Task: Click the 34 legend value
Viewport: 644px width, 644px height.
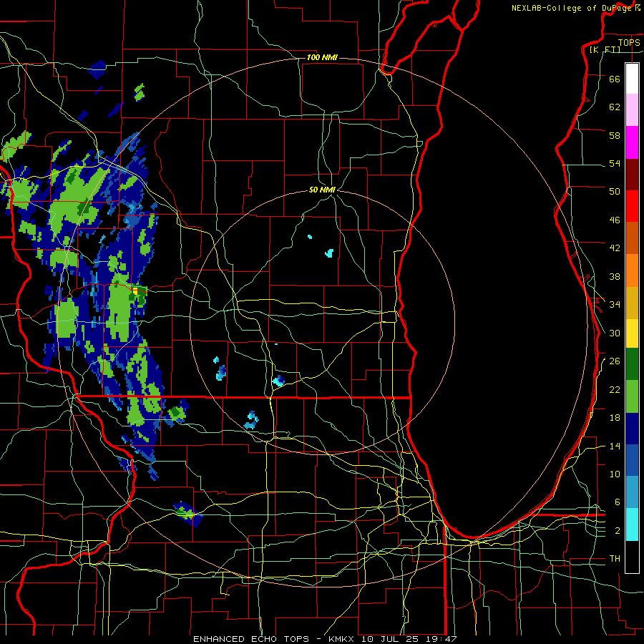Action: pyautogui.click(x=615, y=304)
